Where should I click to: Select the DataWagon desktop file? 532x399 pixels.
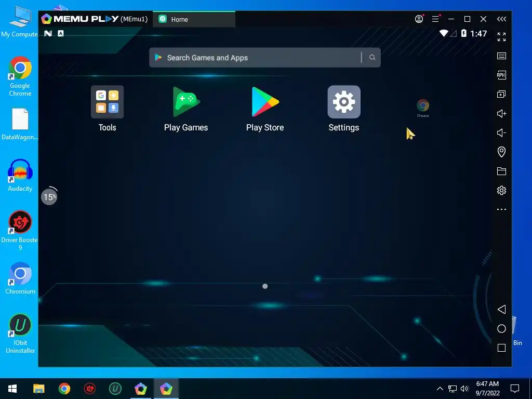20,124
